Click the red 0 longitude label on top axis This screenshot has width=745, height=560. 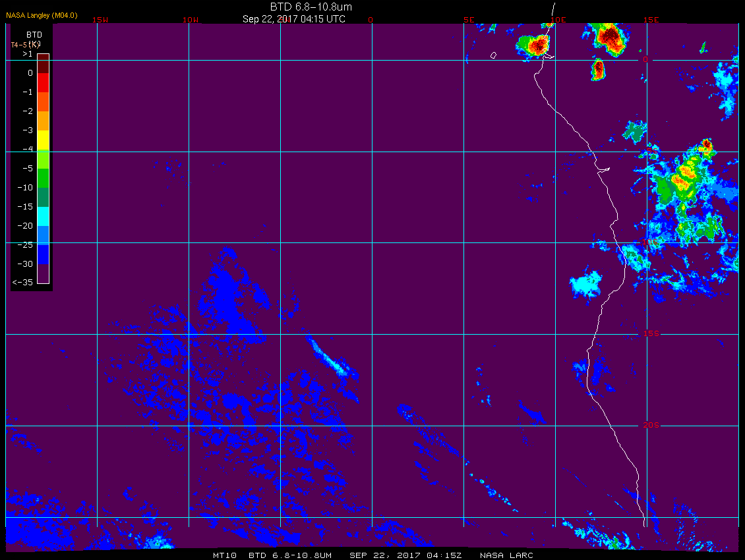pyautogui.click(x=371, y=20)
